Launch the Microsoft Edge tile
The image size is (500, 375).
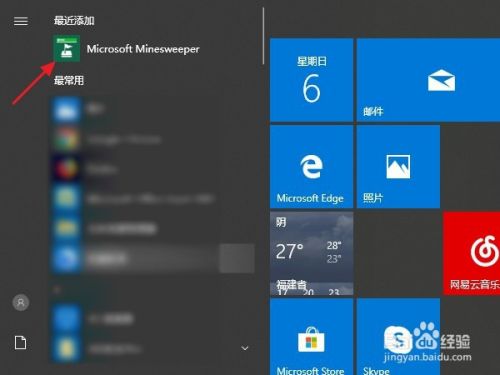tap(311, 167)
